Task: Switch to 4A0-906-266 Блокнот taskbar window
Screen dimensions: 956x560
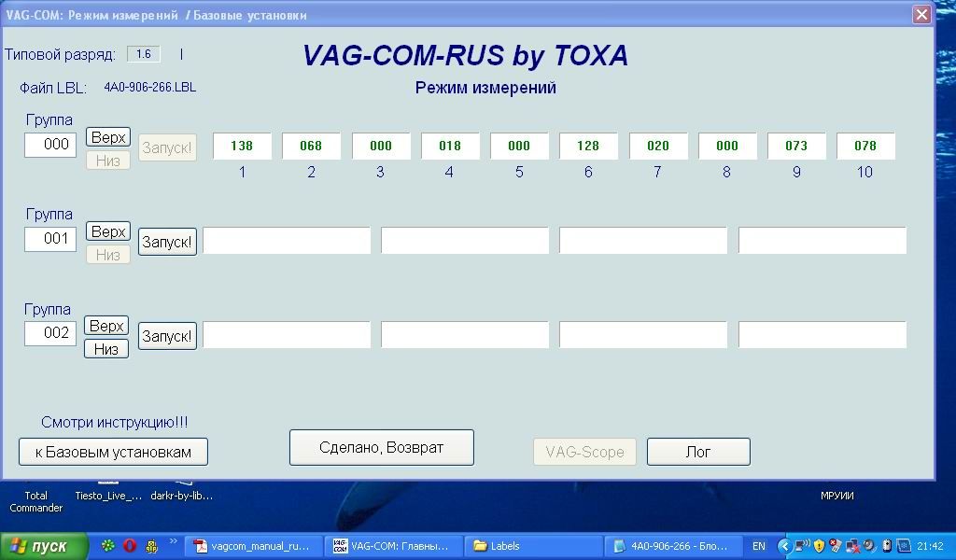Action: point(673,546)
